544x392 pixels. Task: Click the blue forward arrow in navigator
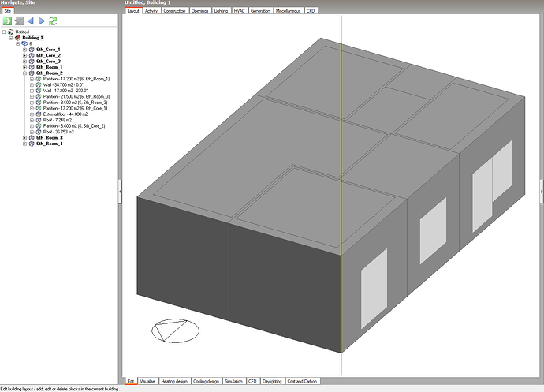point(41,21)
